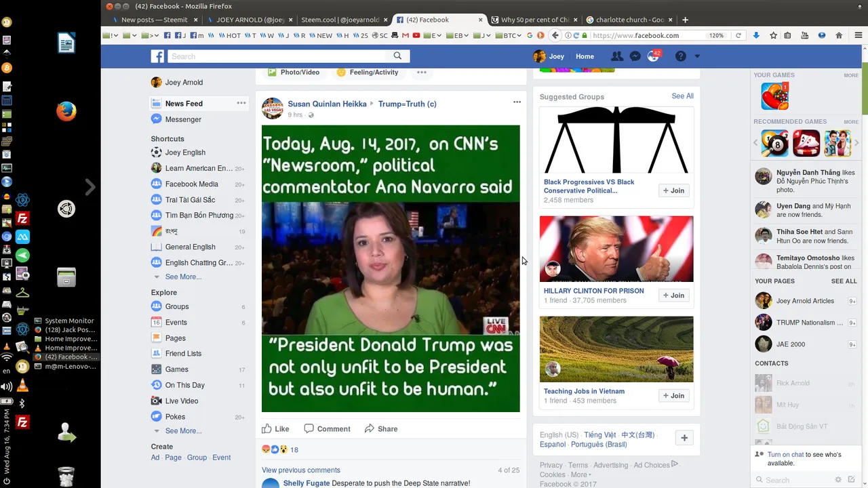Open Messenger from left sidebar
Screen dimensions: 868x488
click(183, 119)
